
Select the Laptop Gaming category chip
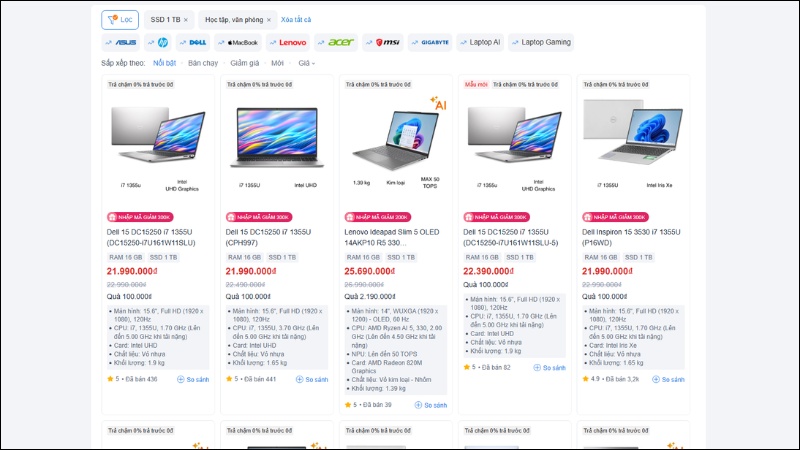pos(541,42)
